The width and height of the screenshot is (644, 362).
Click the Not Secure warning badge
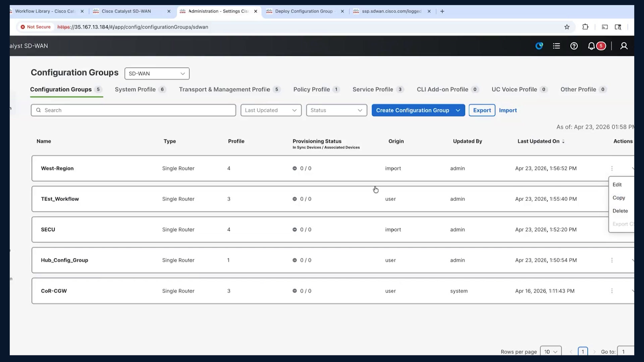(x=36, y=27)
